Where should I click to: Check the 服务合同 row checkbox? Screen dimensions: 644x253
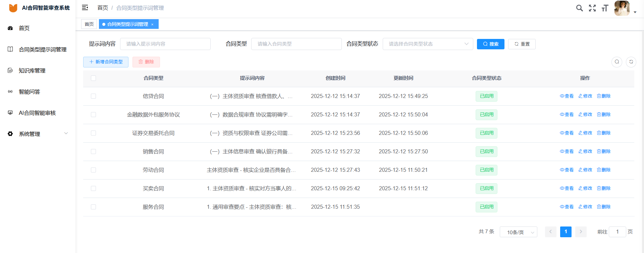[93, 207]
